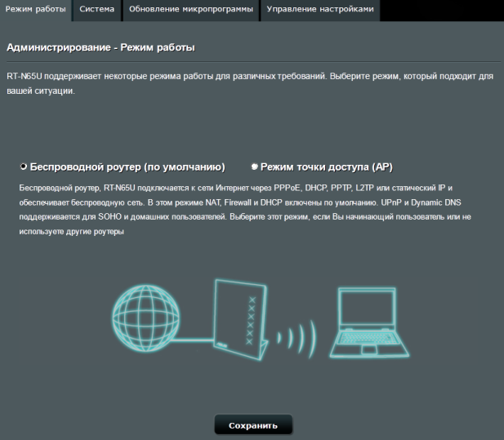Click the X-shaped LED indicators on router

coord(251,321)
